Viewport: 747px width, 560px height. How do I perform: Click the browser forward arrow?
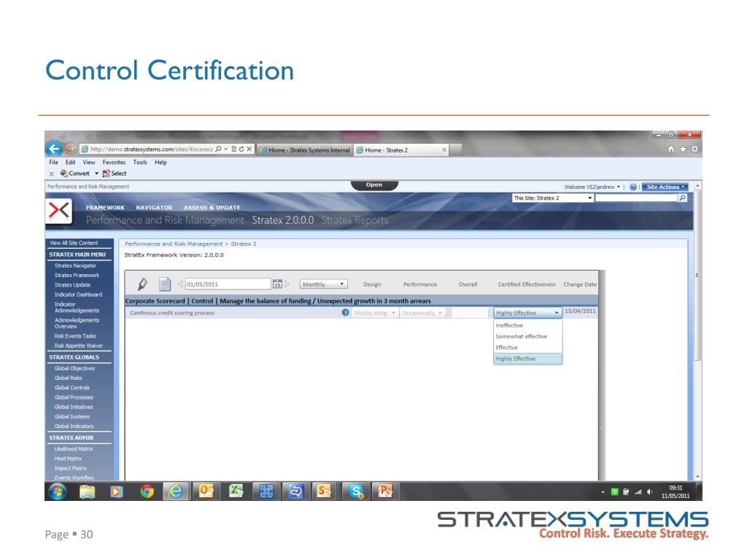(x=71, y=149)
